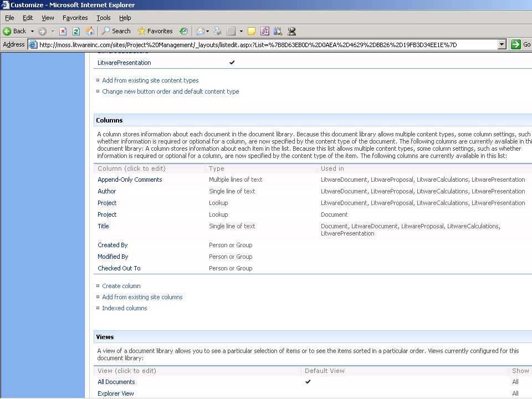Click Add from existing site content types
The image size is (532, 399).
point(150,80)
